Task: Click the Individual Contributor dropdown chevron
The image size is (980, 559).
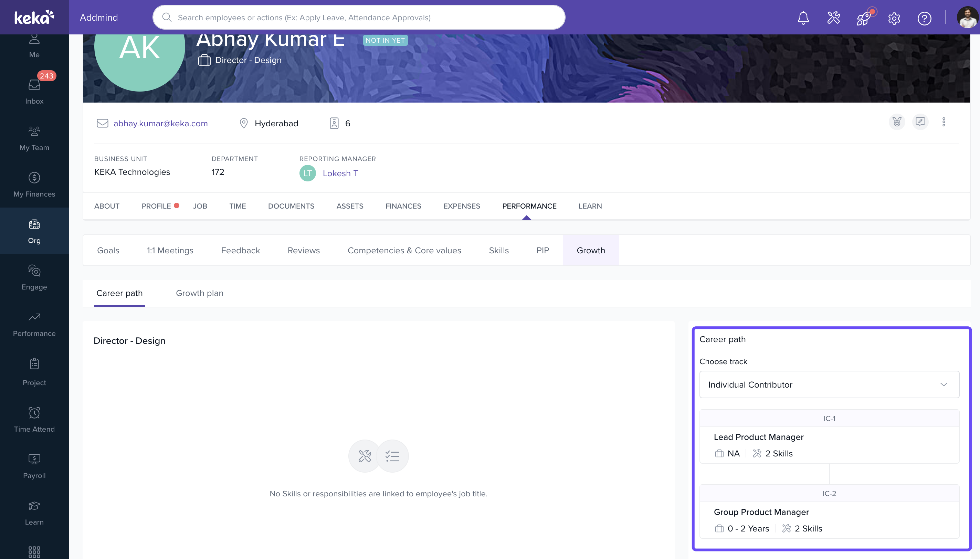Action: point(944,384)
